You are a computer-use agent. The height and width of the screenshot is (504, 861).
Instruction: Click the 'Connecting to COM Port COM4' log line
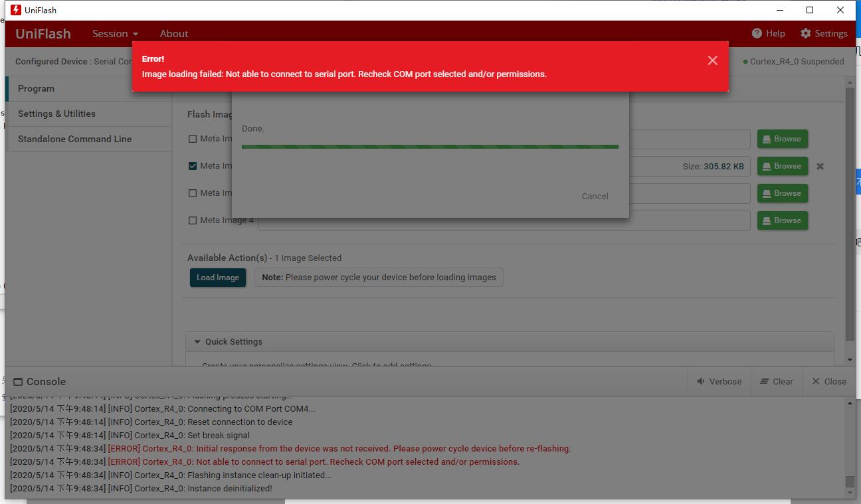(163, 409)
